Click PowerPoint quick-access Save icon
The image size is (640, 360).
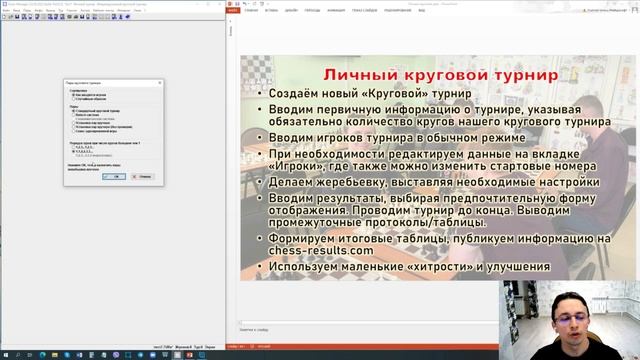pyautogui.click(x=237, y=4)
